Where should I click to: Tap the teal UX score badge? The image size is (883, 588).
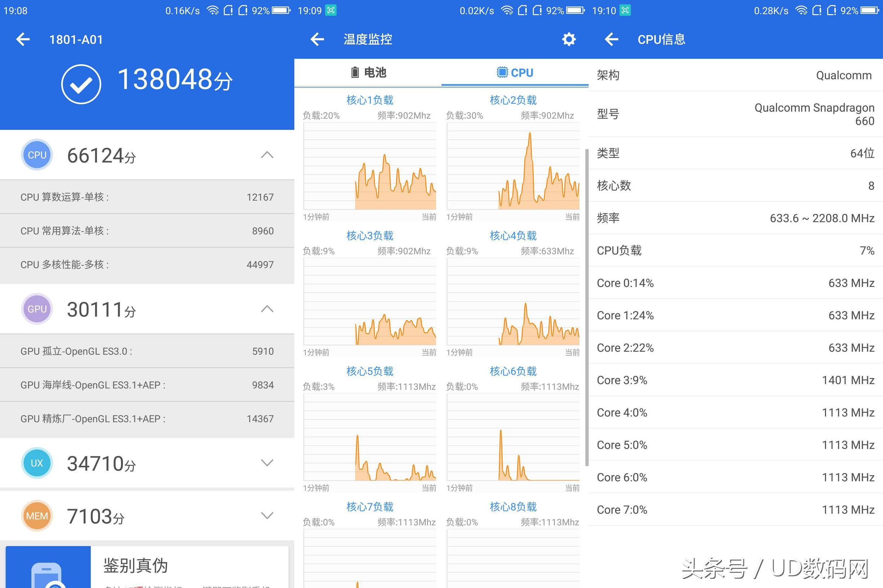click(37, 463)
